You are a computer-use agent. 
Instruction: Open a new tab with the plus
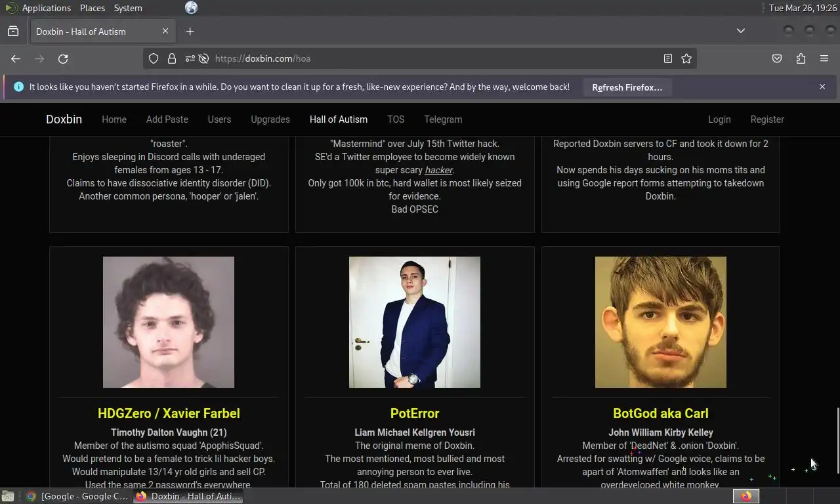coord(190,31)
